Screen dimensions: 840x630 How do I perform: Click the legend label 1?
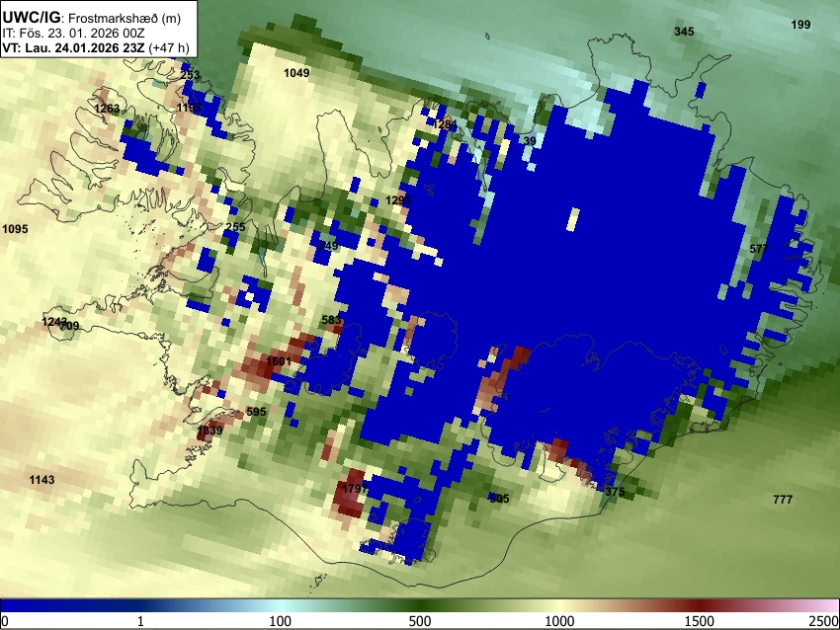(x=140, y=621)
